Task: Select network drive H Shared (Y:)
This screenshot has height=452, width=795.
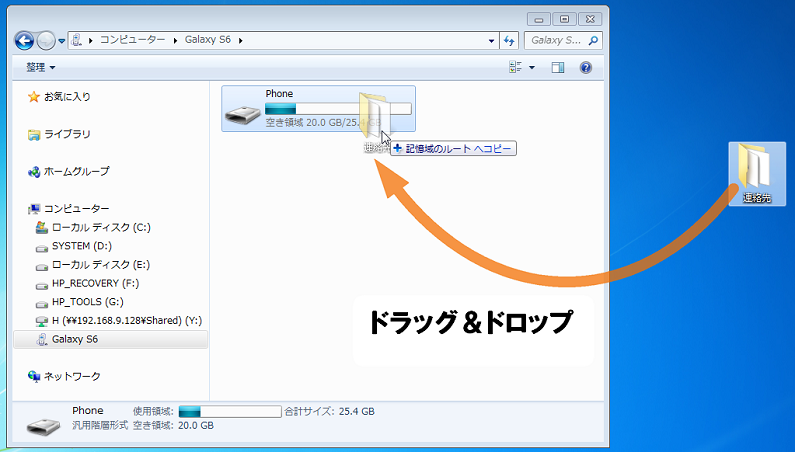Action: point(127,321)
